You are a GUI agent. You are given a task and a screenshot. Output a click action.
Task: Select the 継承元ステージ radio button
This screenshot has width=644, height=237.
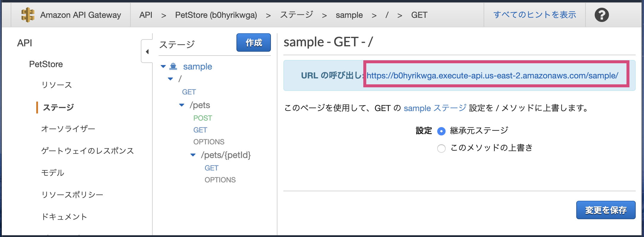[441, 131]
